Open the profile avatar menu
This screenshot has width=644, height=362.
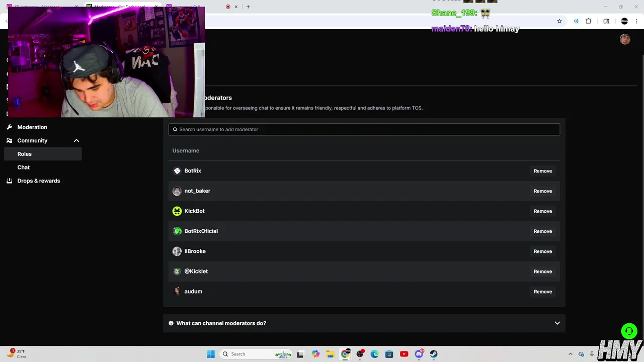(625, 39)
